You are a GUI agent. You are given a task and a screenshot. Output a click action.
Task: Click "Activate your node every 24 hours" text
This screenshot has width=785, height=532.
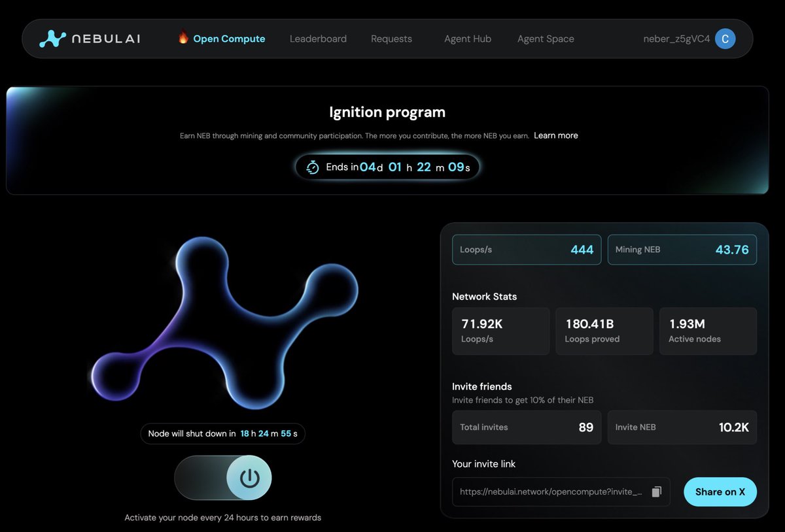tap(223, 518)
